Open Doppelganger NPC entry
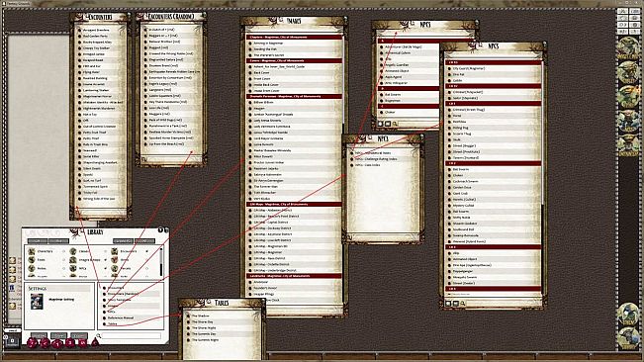Screen dimensions: 644x362 coord(463,271)
